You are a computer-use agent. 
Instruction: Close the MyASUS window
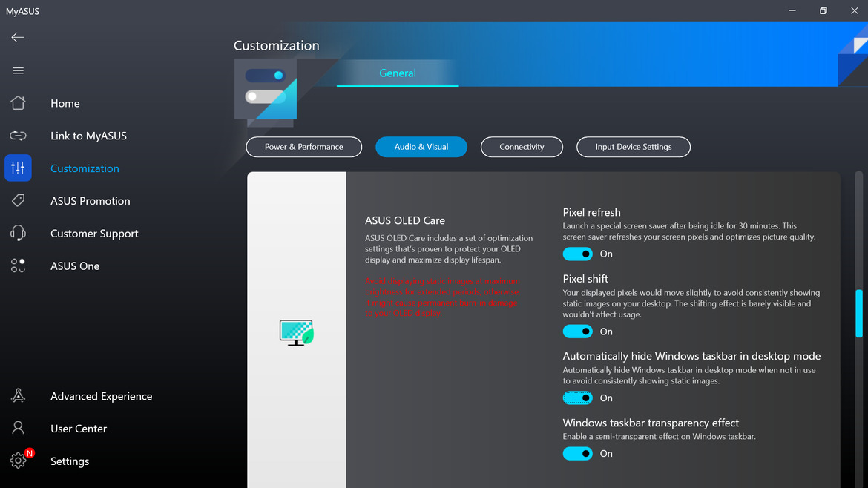[x=854, y=10]
